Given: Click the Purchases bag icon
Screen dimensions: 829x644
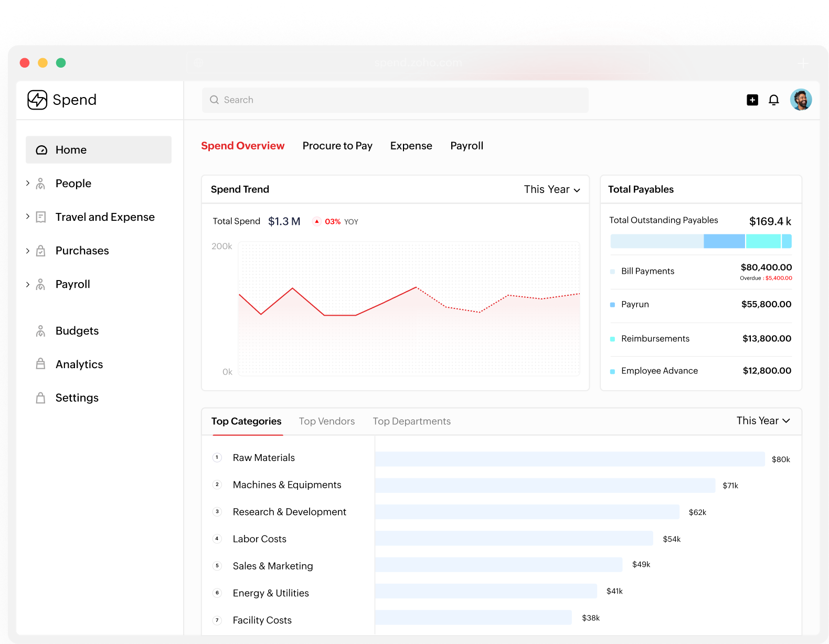Looking at the screenshot, I should (x=40, y=251).
